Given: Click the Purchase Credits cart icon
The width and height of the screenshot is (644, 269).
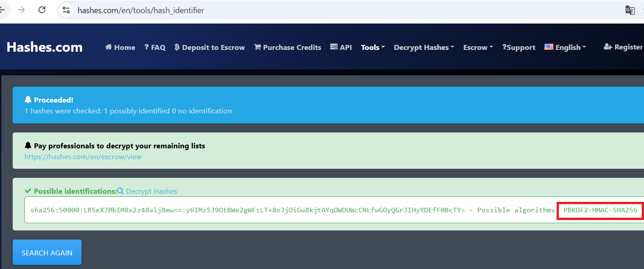Looking at the screenshot, I should point(257,47).
